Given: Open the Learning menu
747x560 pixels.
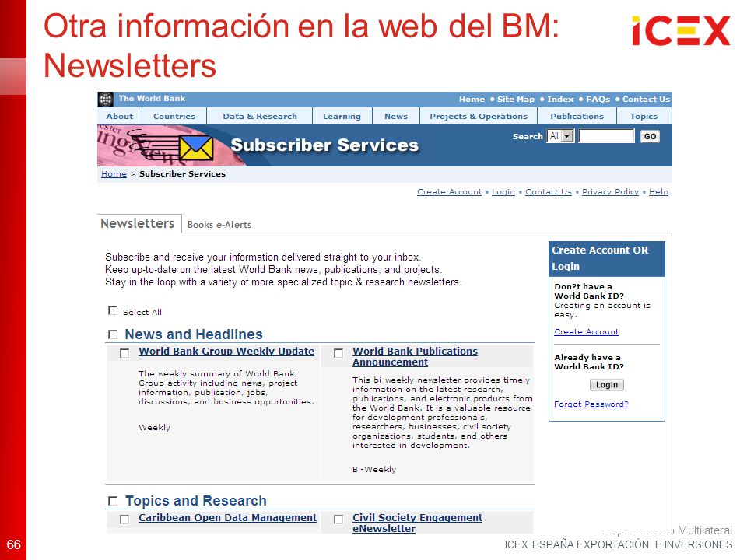Looking at the screenshot, I should (x=342, y=116).
